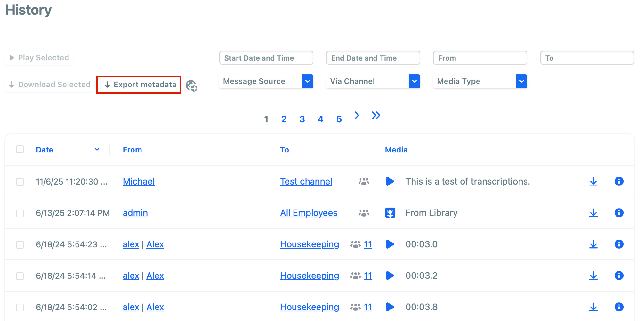Screen dimensions: 644x321
Task: Play the 00:03.0 Housekeeping recording
Action: pos(390,244)
